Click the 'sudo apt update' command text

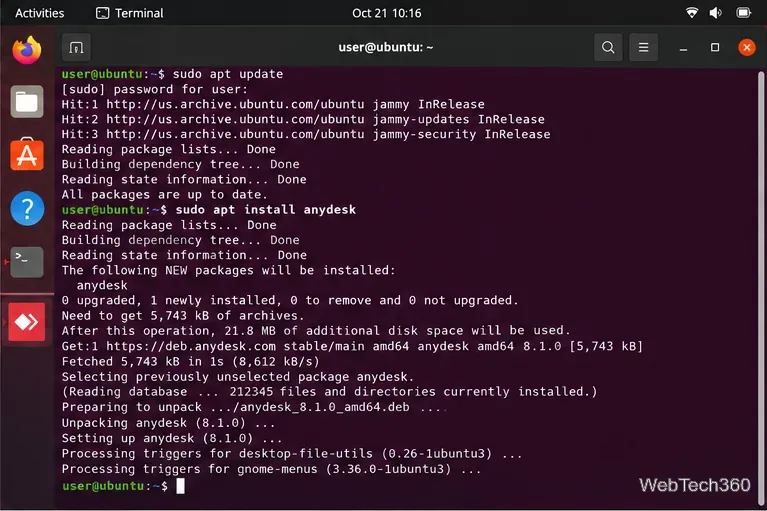pyautogui.click(x=228, y=74)
